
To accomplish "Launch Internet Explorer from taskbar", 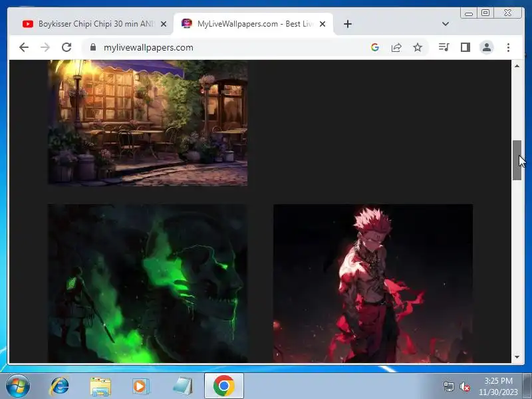I will pos(60,386).
